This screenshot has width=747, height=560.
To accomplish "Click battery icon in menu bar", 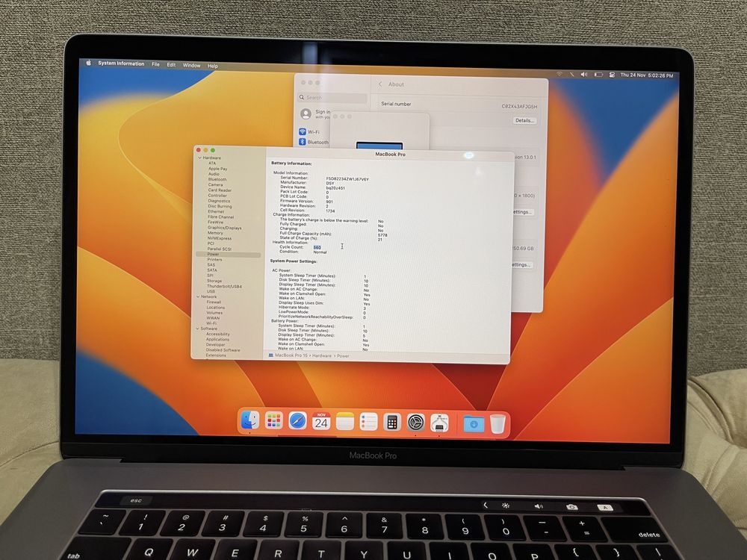I will pos(598,75).
